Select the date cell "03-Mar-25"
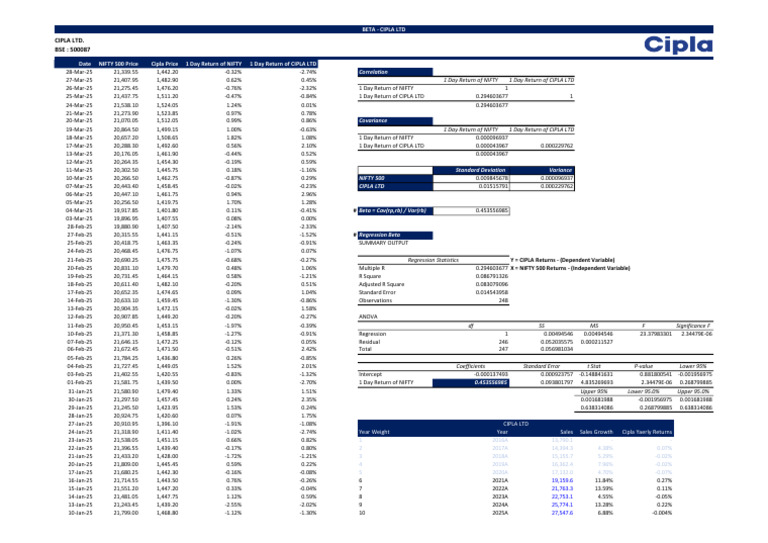The width and height of the screenshot is (768, 543). click(79, 218)
